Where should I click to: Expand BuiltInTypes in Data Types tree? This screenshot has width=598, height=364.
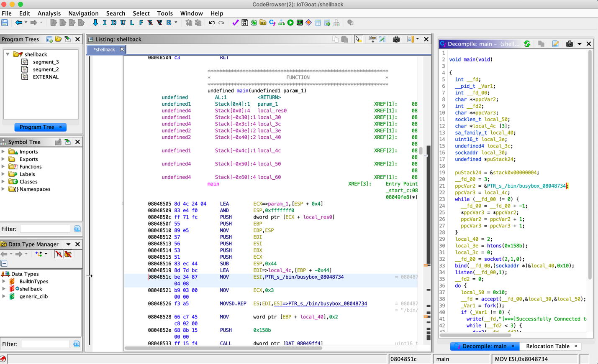coord(4,282)
